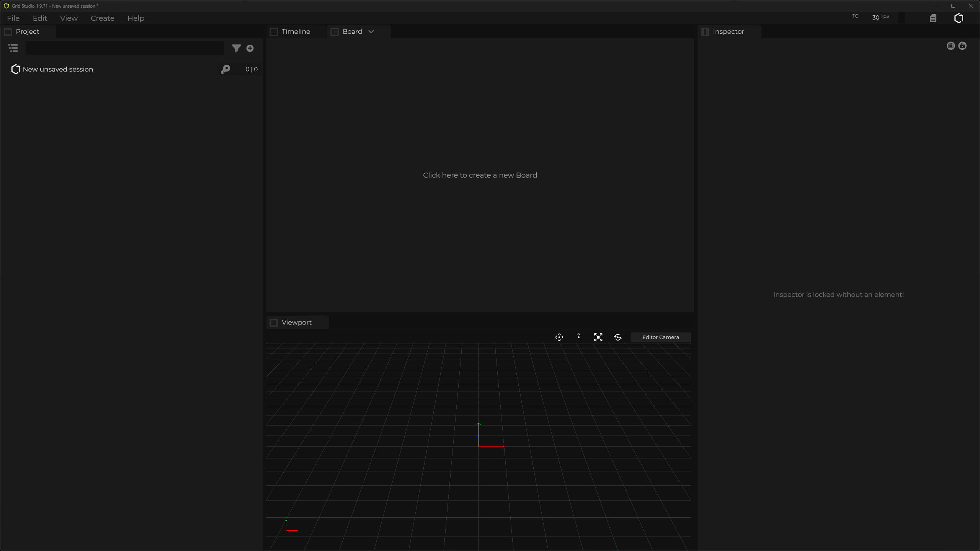980x551 pixels.
Task: Switch to the Timeline tab
Action: pyautogui.click(x=296, y=32)
